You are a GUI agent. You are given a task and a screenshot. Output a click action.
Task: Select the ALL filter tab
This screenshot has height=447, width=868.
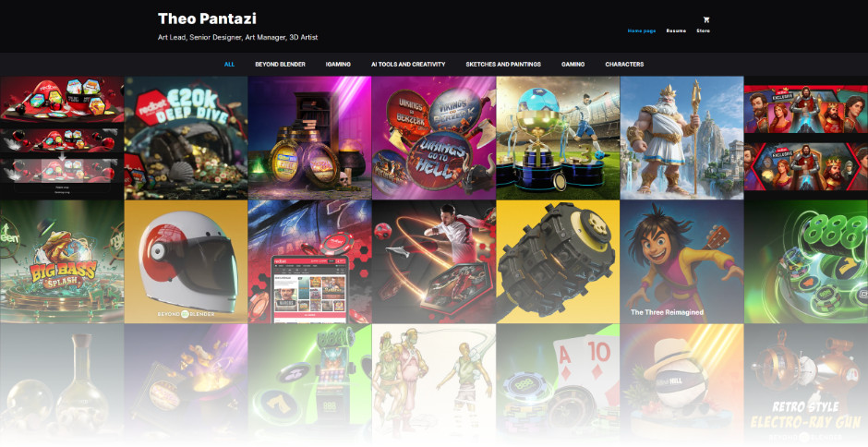[229, 65]
